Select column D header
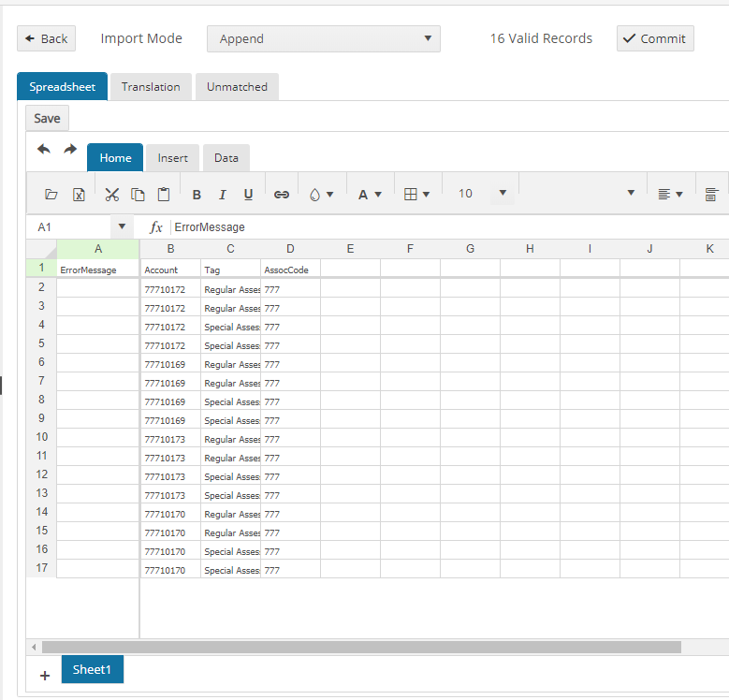This screenshot has height=700, width=729. point(290,249)
